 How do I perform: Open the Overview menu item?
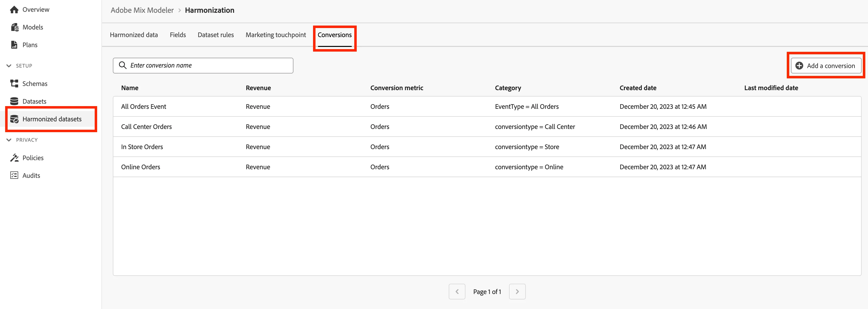click(36, 9)
